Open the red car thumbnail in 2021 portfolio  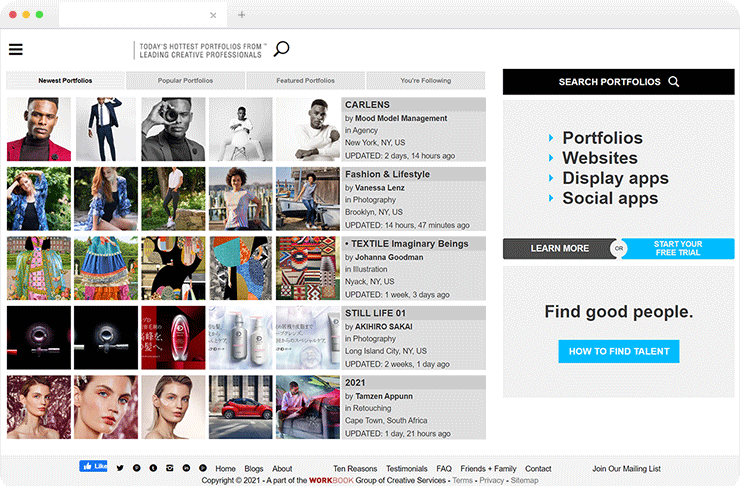point(240,407)
